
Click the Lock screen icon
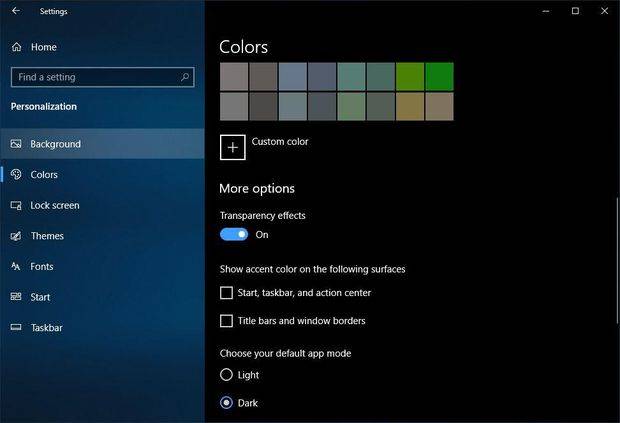click(16, 205)
